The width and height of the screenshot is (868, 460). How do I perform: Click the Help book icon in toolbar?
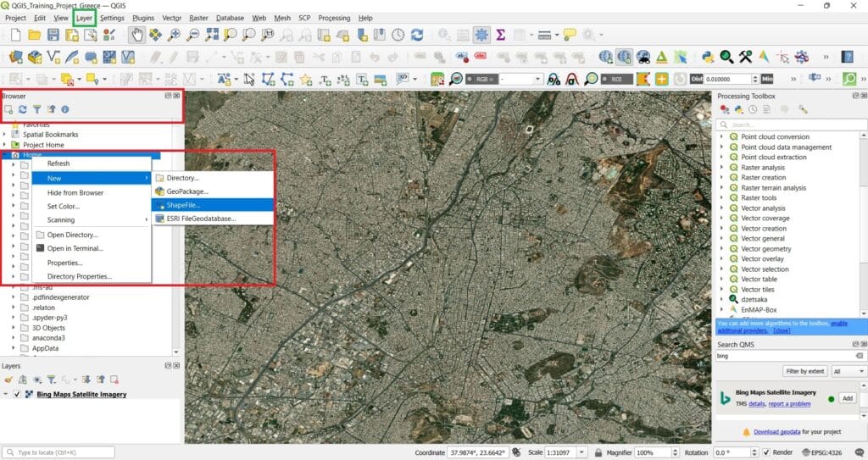847,57
